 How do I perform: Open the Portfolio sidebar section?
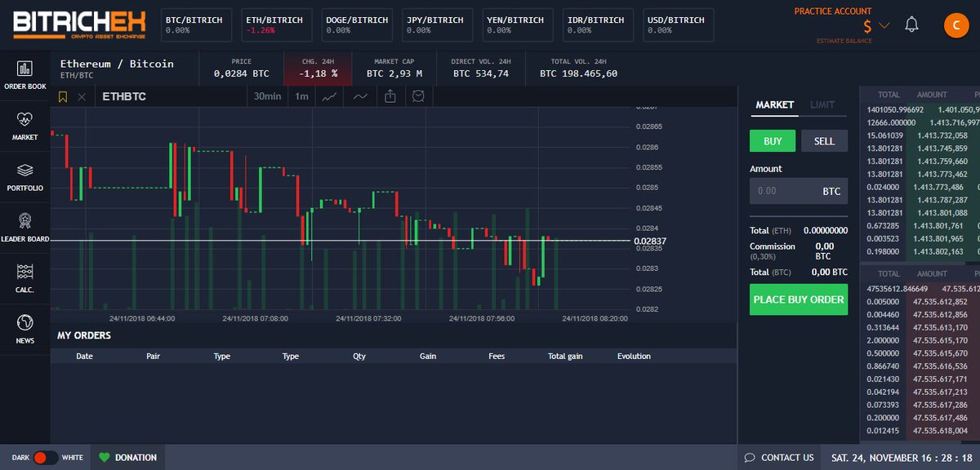pos(24,176)
